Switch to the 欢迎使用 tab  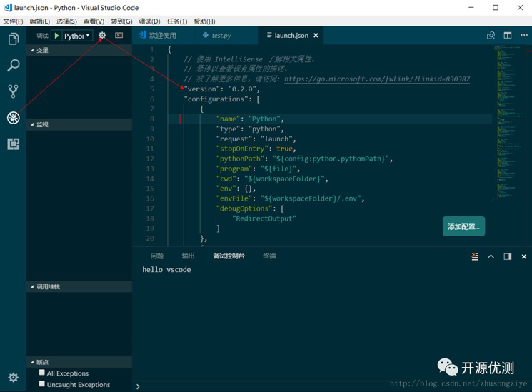(x=162, y=35)
